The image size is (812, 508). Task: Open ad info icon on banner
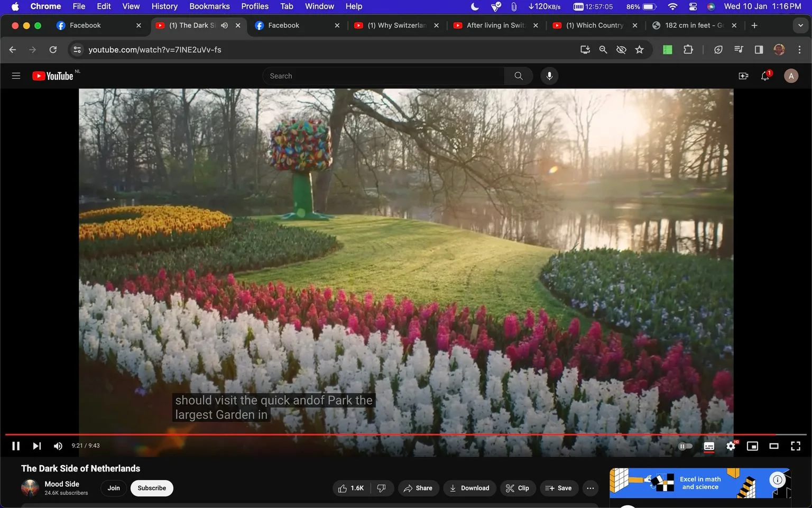(x=778, y=480)
